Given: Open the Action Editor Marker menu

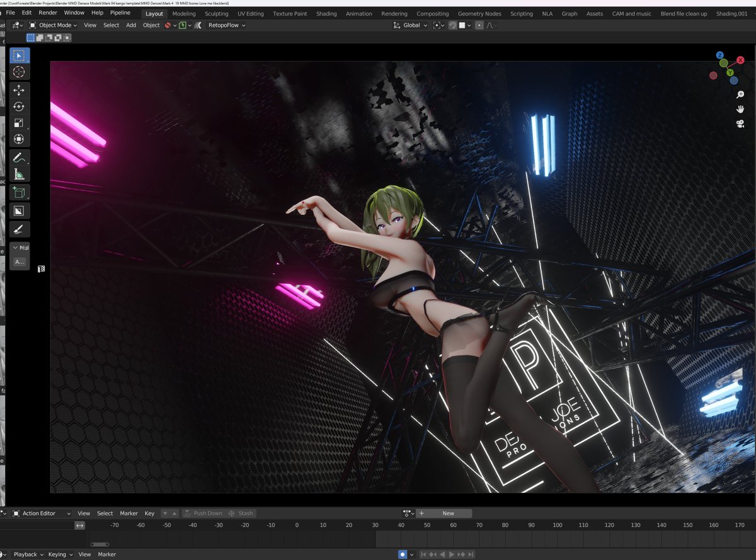Looking at the screenshot, I should 129,513.
